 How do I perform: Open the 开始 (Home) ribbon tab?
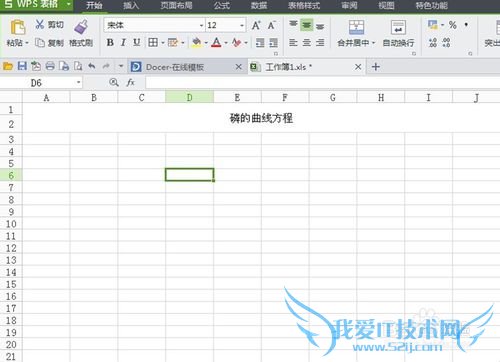94,5
